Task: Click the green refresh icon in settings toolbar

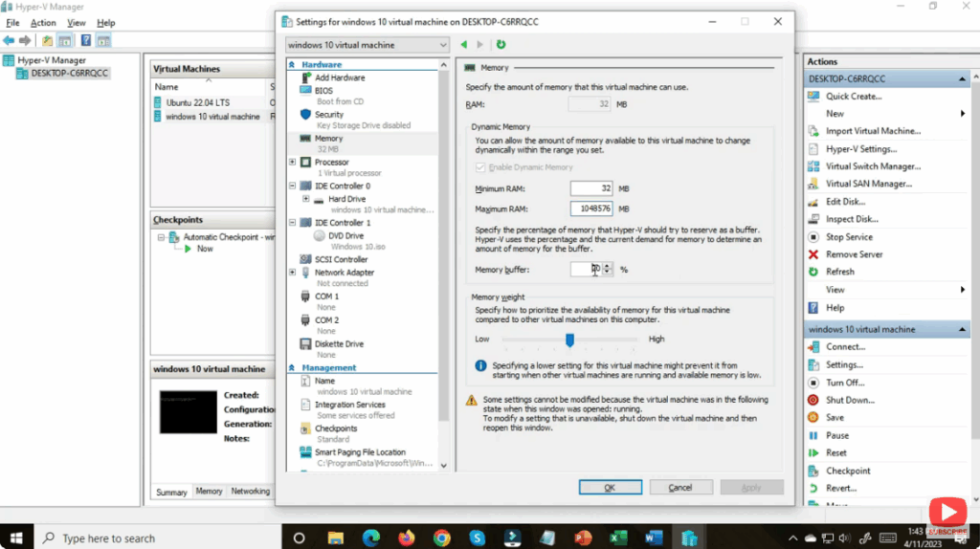Action: (x=501, y=45)
